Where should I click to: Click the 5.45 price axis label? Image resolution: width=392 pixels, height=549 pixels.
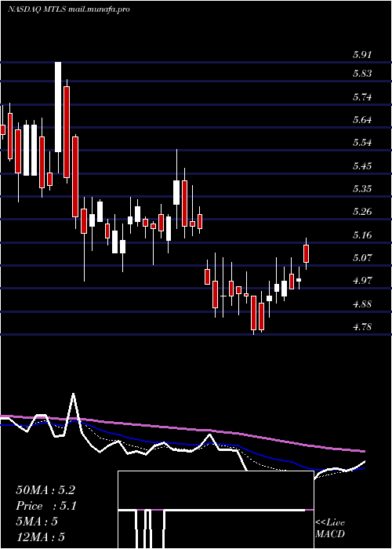362,165
